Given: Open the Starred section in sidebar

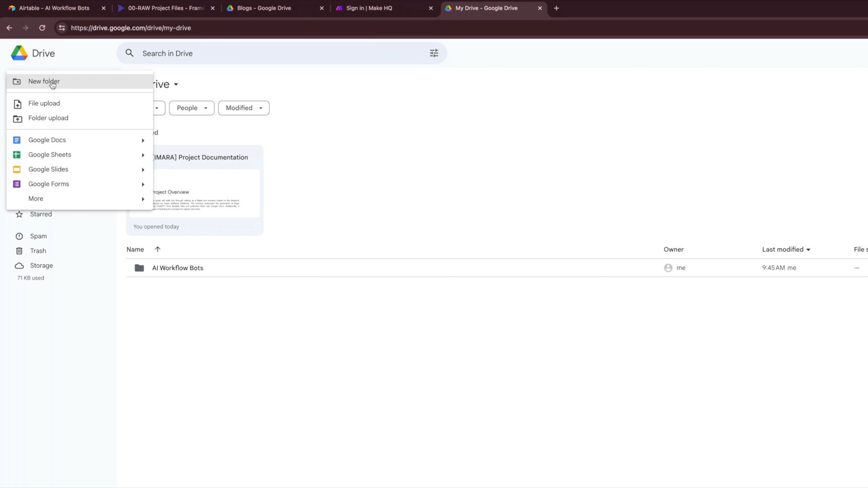Looking at the screenshot, I should [40, 214].
